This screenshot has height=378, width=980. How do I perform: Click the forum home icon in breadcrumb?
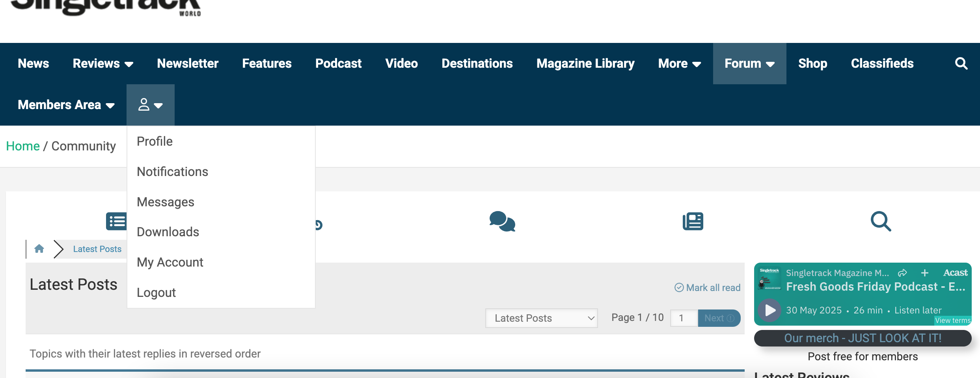tap(39, 249)
